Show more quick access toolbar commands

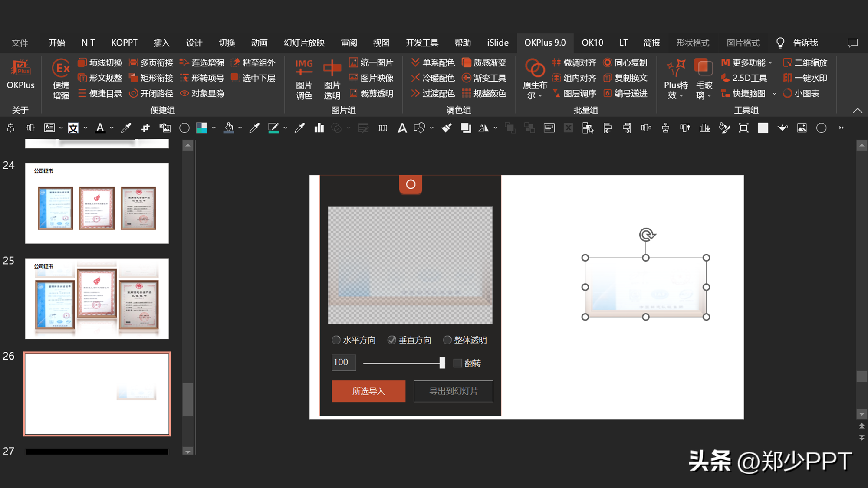(x=841, y=128)
